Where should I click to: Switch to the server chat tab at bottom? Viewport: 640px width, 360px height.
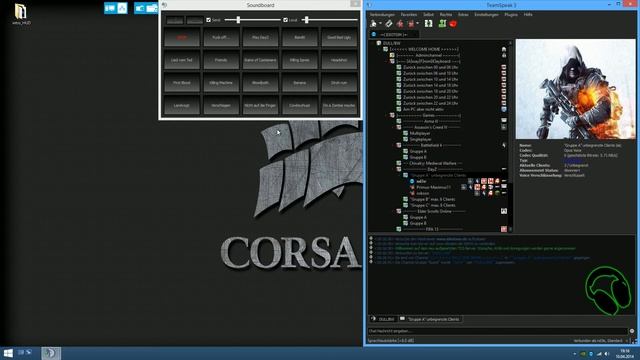tap(384, 319)
